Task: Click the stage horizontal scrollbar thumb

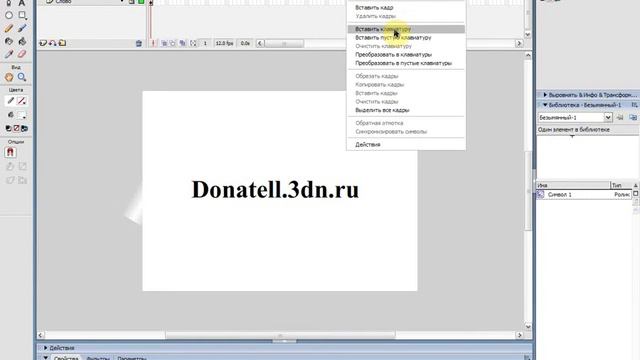Action: coord(280,335)
